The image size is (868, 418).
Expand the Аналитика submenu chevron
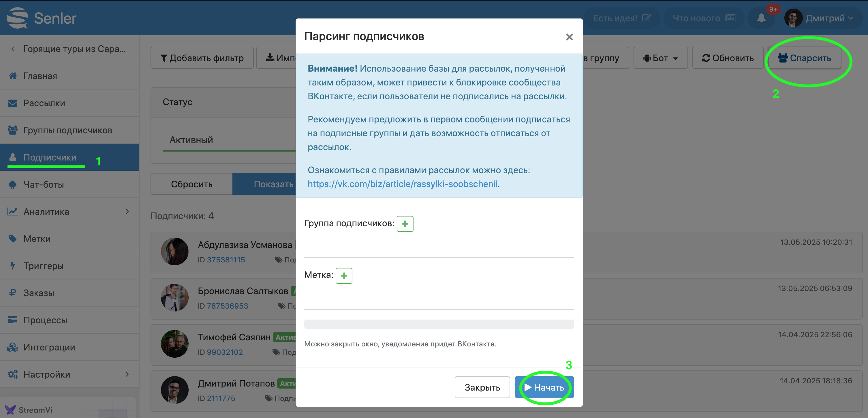pyautogui.click(x=127, y=212)
